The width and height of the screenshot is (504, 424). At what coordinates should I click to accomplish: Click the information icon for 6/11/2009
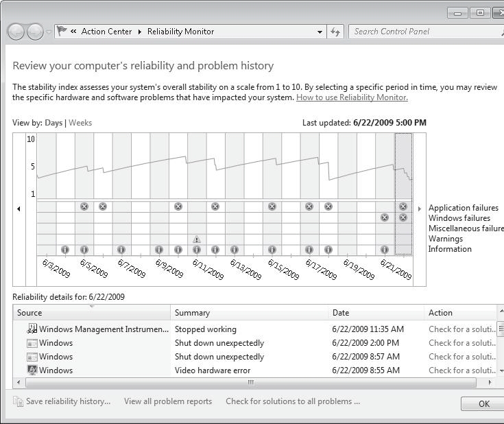197,250
